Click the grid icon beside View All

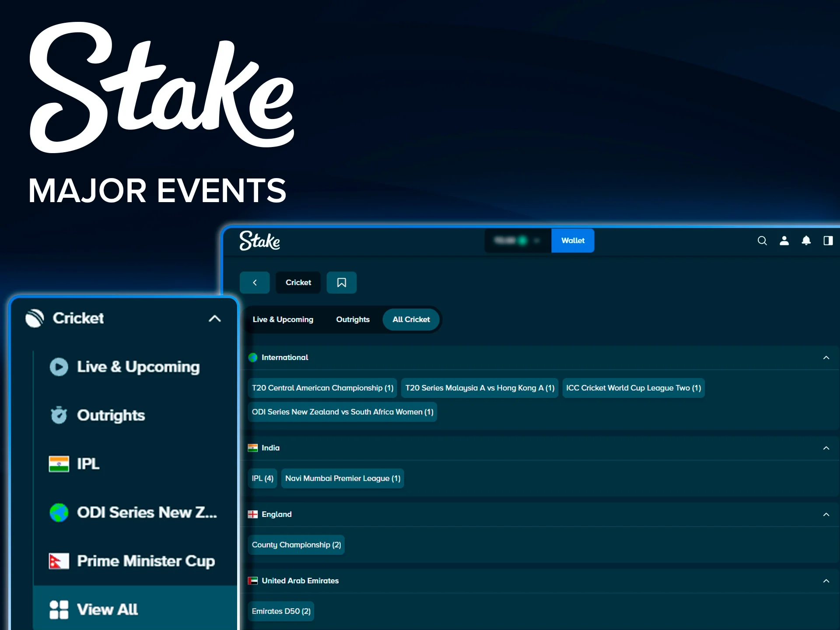coord(59,609)
